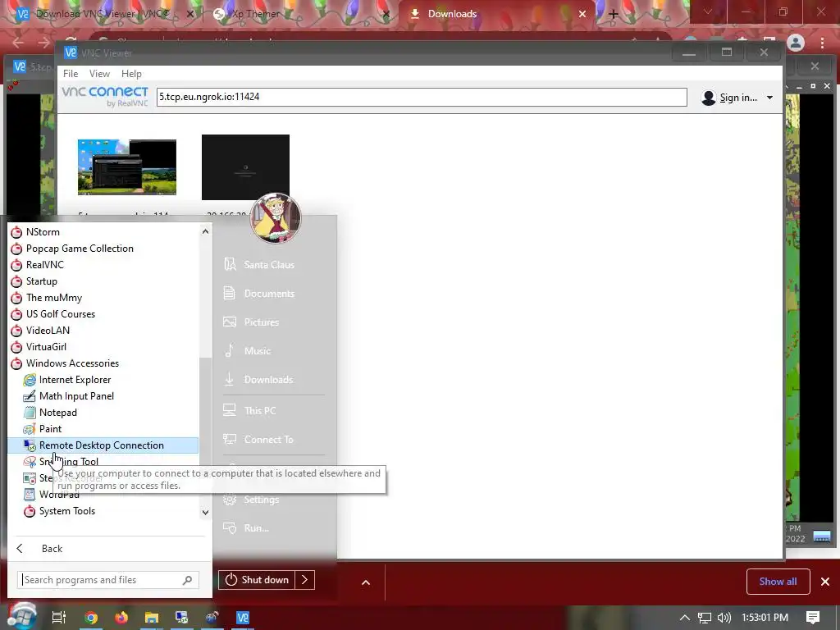This screenshot has height=630, width=840.
Task: Open the ngrok connection thumbnail
Action: (127, 167)
